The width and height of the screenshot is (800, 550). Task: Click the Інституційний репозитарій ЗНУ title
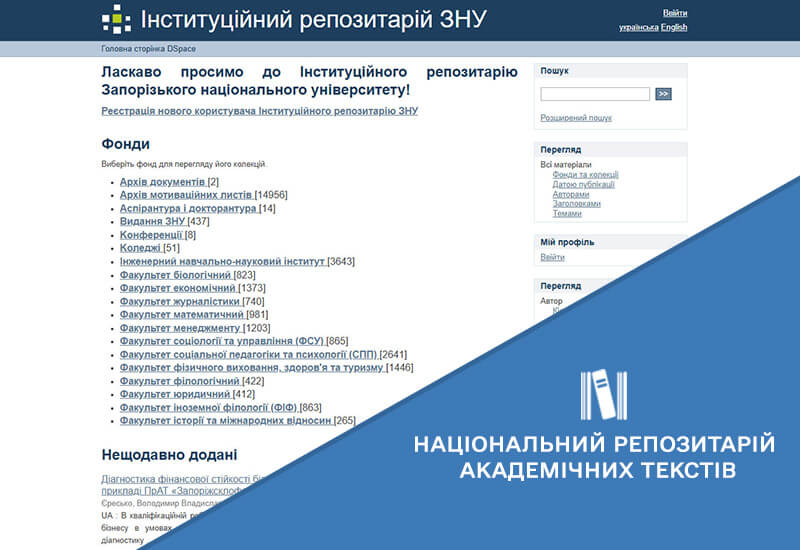(313, 19)
